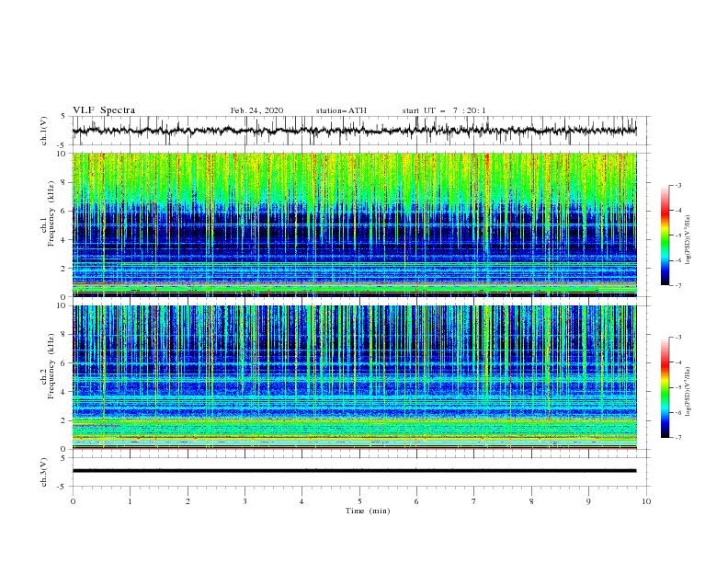Click the "VLF Spectra" title text
The height and width of the screenshot is (563, 728).
[x=104, y=110]
